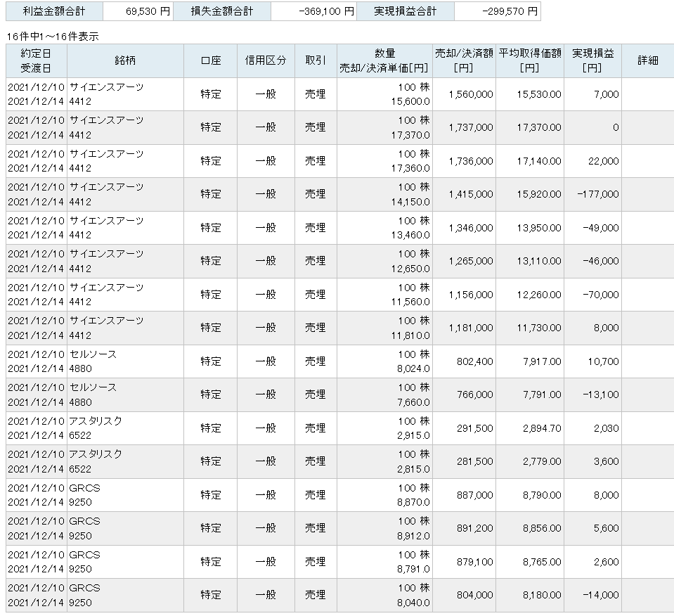Click the 17,370.00 average cost cell
Screen dimensions: 674x616
[530, 127]
